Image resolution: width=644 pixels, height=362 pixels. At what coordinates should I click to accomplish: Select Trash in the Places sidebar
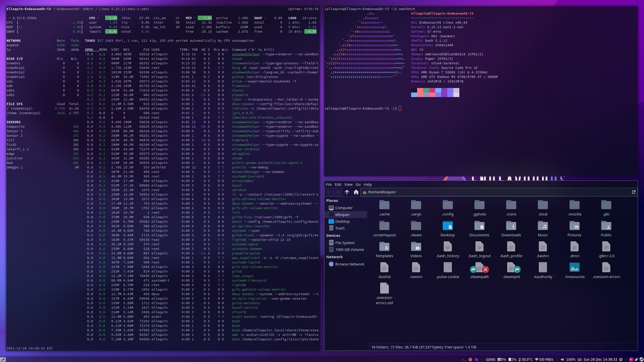point(339,228)
